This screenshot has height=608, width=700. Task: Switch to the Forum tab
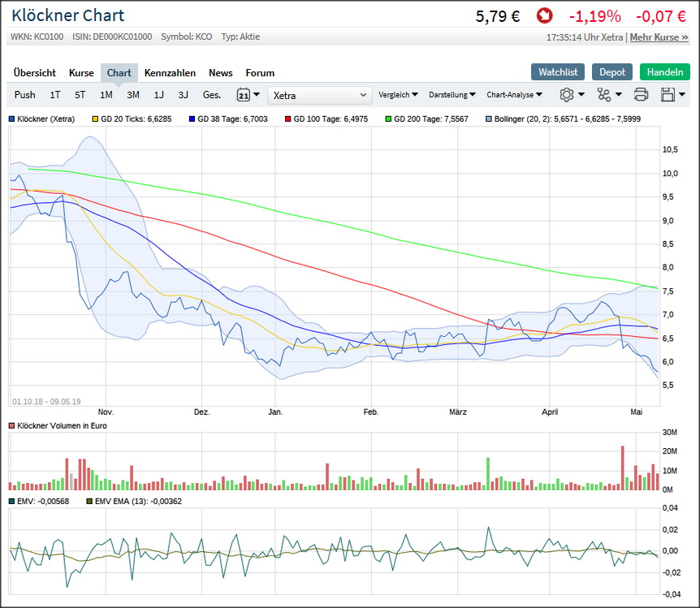point(260,73)
